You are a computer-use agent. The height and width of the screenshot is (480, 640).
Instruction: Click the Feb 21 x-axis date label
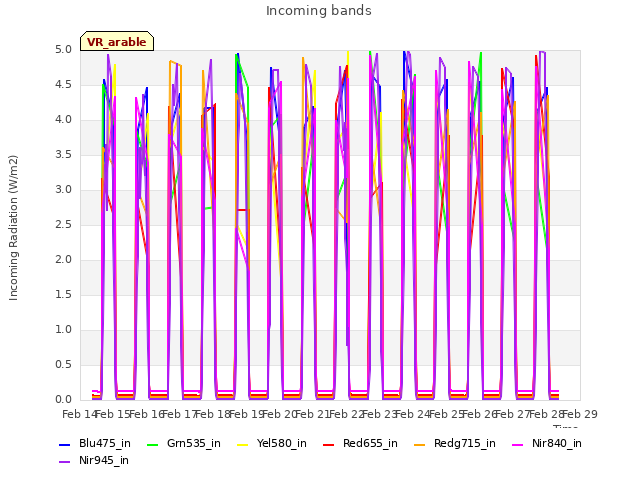pos(313,415)
